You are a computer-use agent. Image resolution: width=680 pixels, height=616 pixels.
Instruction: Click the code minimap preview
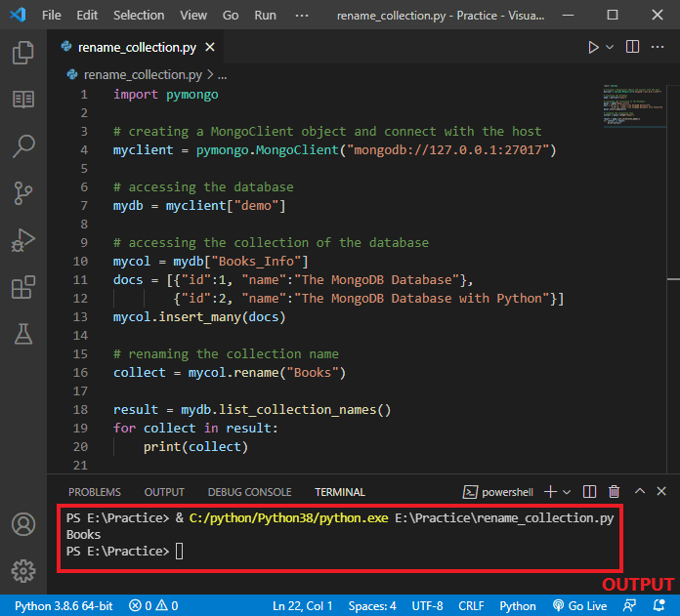coord(634,105)
